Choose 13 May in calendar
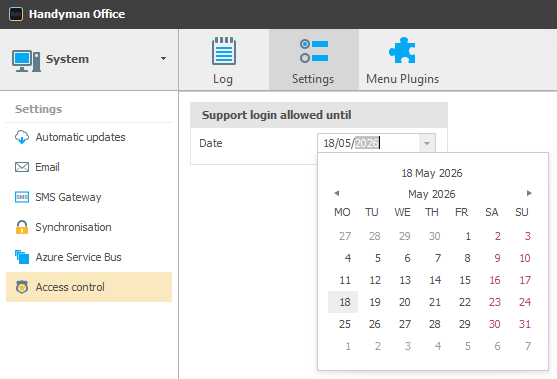 pos(405,280)
